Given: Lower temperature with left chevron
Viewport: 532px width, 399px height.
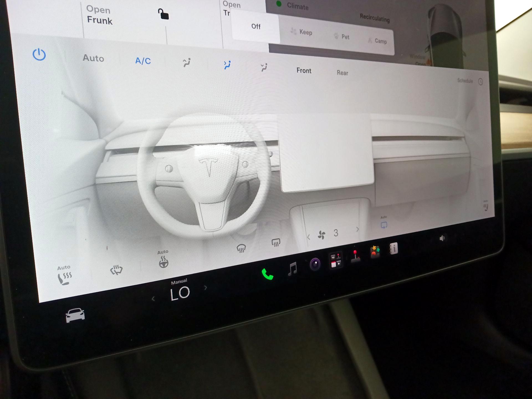Looking at the screenshot, I should coord(153,299).
